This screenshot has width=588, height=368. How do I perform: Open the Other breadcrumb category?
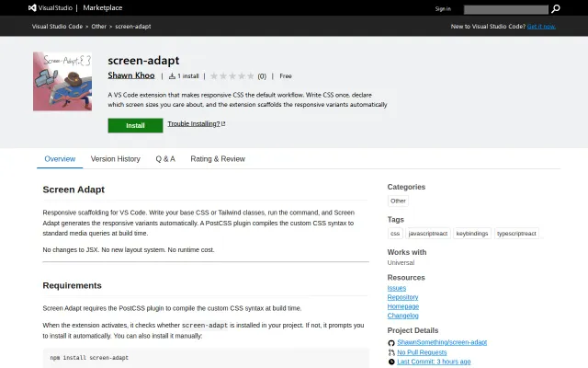coord(98,27)
